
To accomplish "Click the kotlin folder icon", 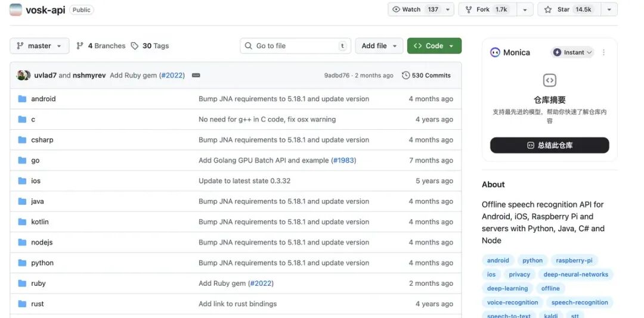I will (22, 222).
